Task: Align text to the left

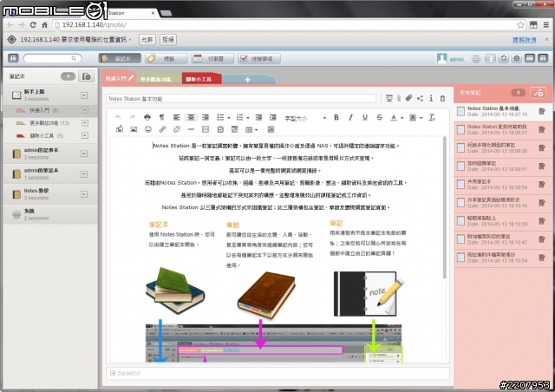Action: [176, 117]
